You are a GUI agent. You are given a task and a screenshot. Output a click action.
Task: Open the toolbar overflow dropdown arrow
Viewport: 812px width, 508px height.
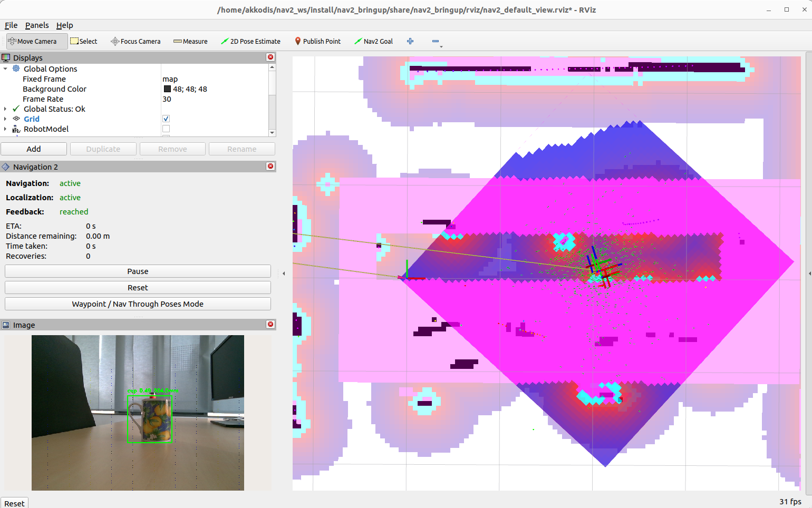[441, 47]
